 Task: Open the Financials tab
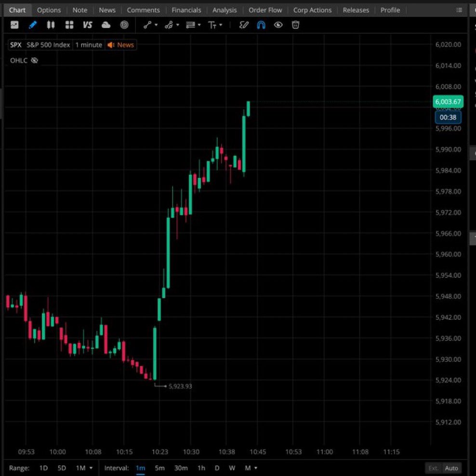coord(186,10)
